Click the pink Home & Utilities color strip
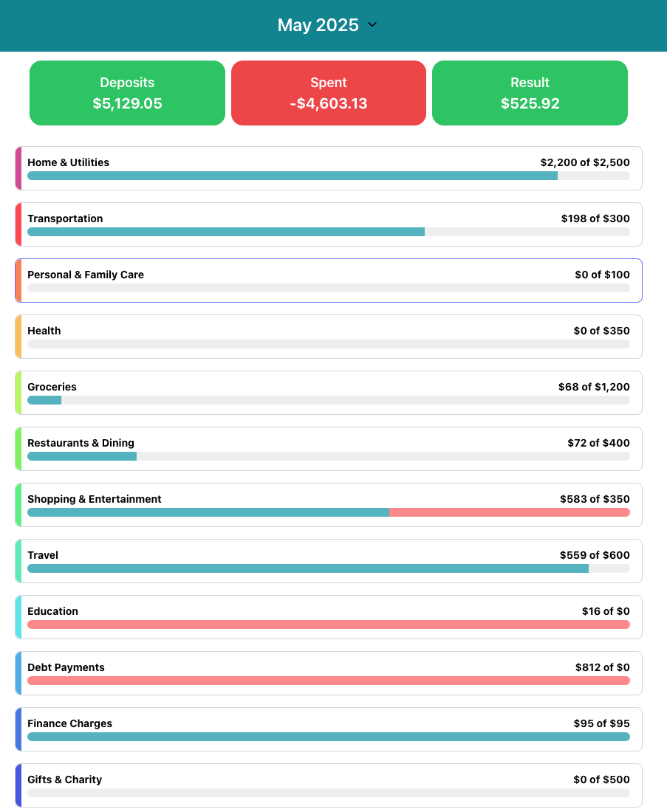The image size is (667, 812). click(x=18, y=168)
